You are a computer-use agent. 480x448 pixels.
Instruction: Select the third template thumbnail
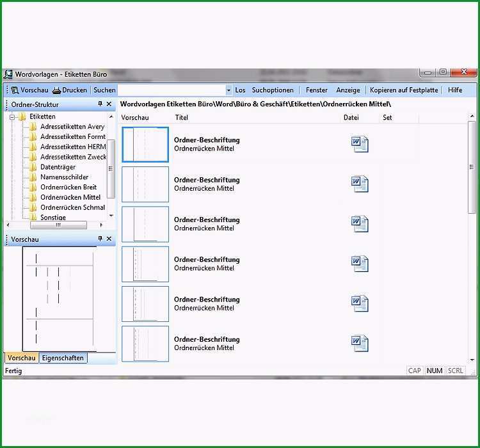(x=145, y=224)
